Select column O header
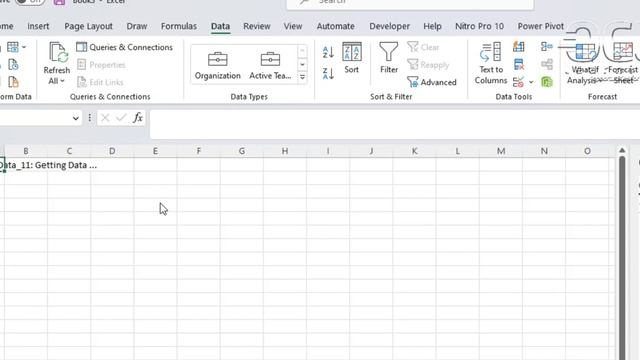The width and height of the screenshot is (640, 360). tap(587, 151)
